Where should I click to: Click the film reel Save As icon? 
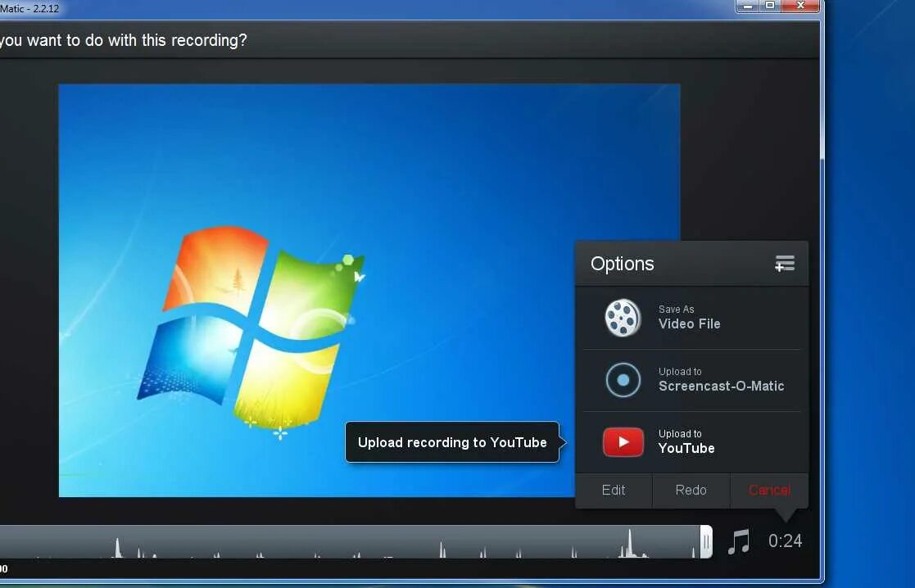[623, 318]
